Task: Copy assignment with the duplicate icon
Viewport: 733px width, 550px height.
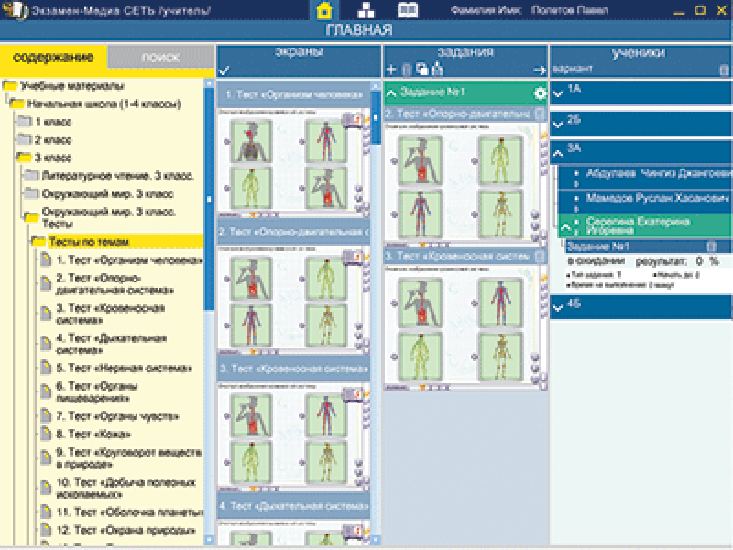Action: [x=422, y=69]
